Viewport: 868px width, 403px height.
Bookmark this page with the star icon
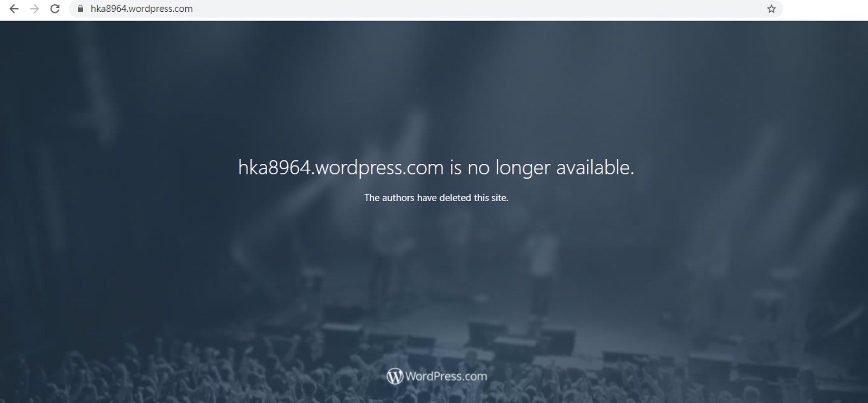[x=771, y=9]
